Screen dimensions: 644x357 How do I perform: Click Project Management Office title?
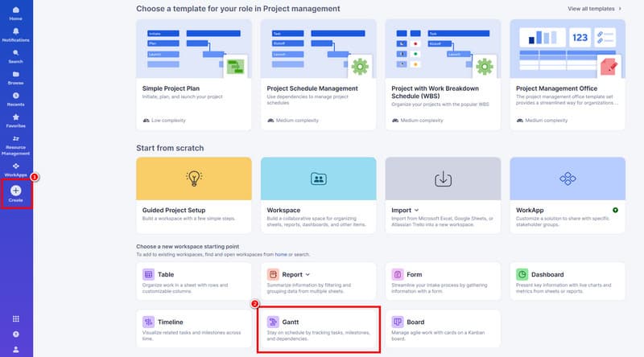(x=556, y=88)
